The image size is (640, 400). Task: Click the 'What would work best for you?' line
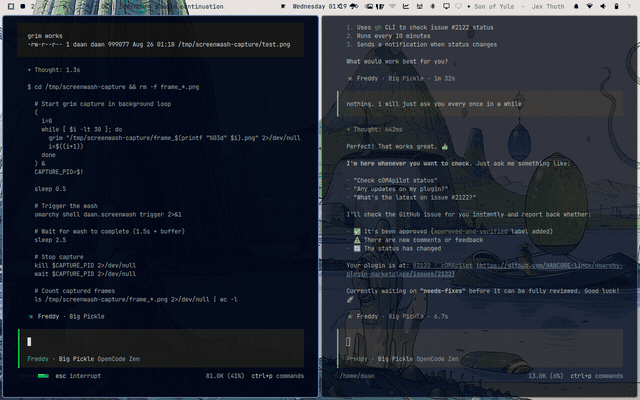tap(397, 61)
